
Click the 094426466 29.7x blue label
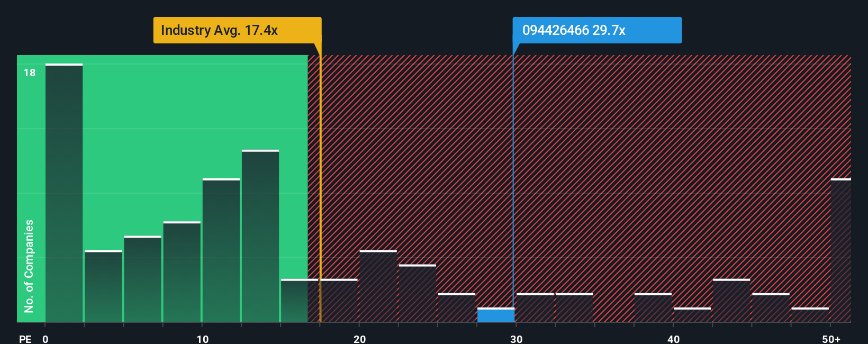pyautogui.click(x=597, y=30)
